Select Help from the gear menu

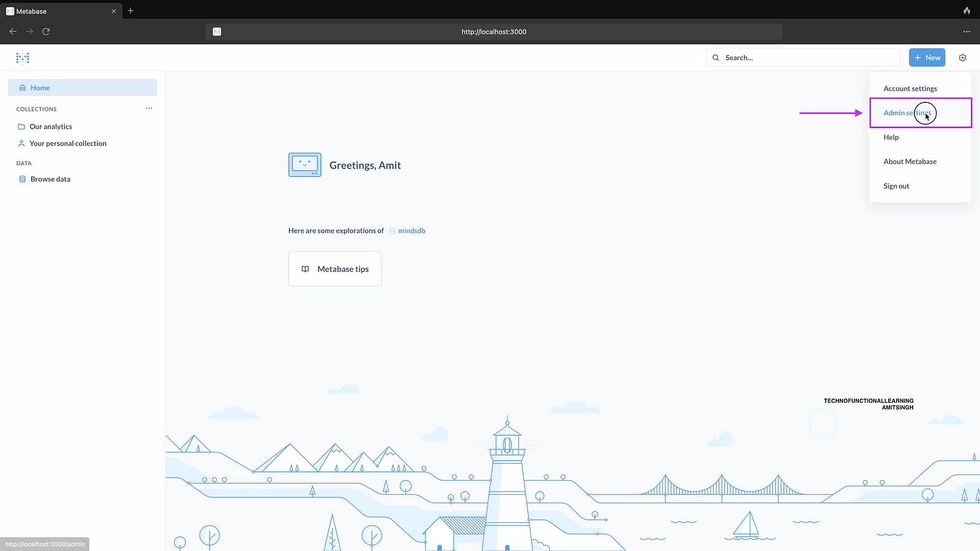891,137
